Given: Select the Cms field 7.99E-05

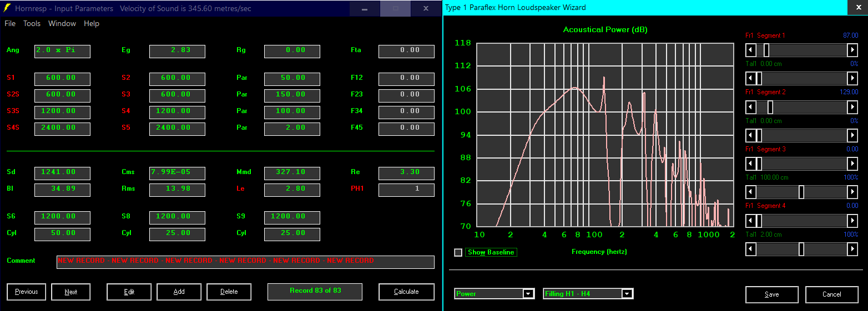Looking at the screenshot, I should tap(177, 173).
